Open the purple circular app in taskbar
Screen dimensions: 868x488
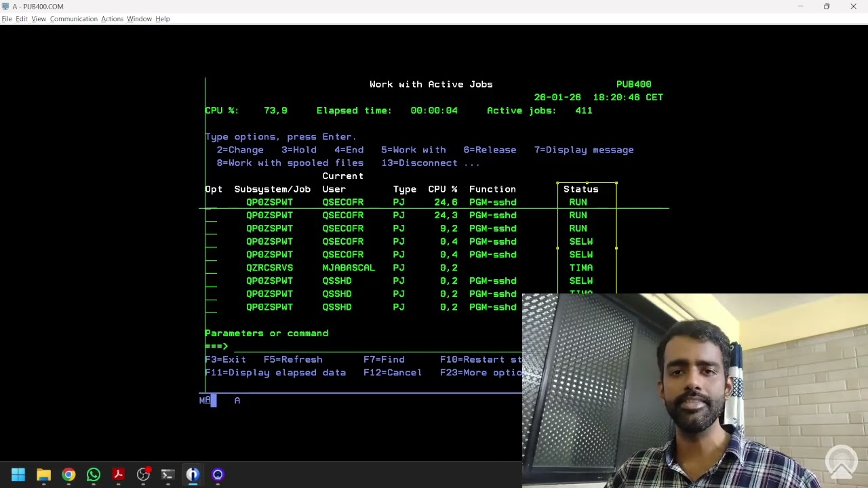click(218, 474)
